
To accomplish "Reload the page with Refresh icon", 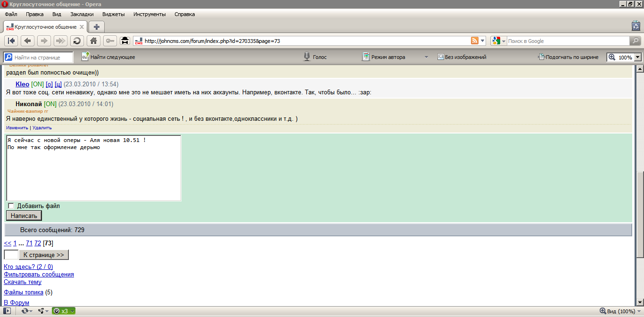I will [x=77, y=41].
